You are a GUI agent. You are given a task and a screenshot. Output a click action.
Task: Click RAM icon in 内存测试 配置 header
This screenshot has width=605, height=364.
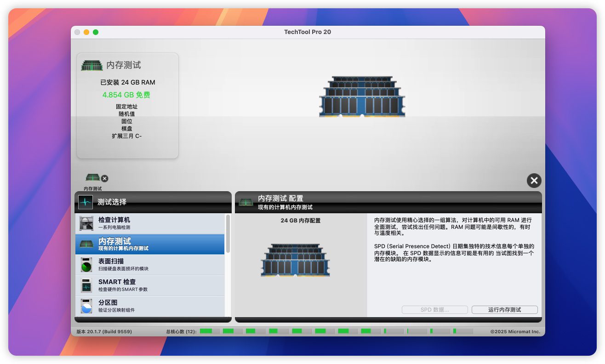pyautogui.click(x=245, y=202)
